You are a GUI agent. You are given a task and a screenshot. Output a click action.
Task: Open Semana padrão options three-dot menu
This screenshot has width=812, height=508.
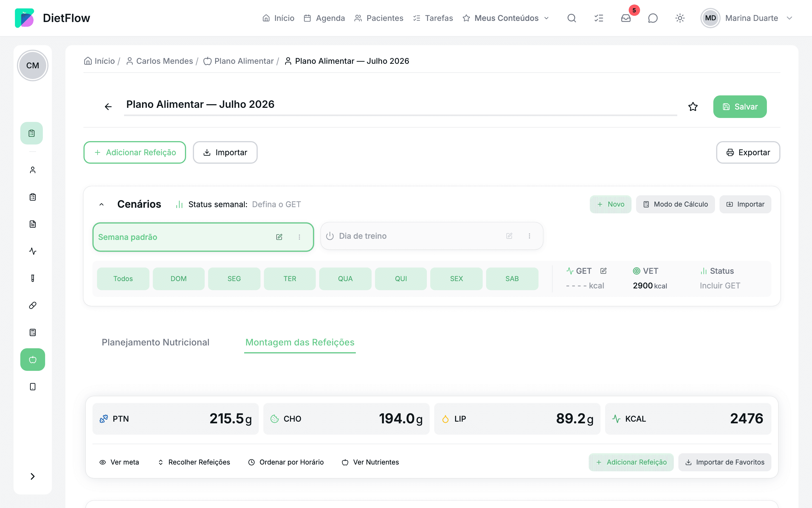coord(299,237)
